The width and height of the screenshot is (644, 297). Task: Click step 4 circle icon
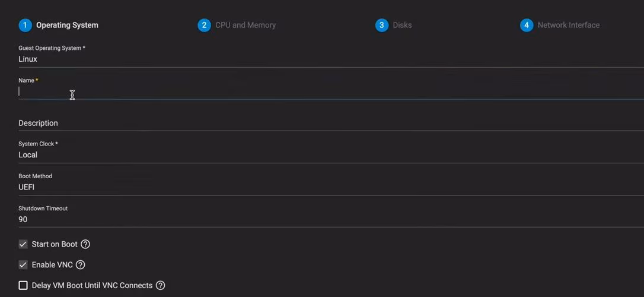(527, 26)
